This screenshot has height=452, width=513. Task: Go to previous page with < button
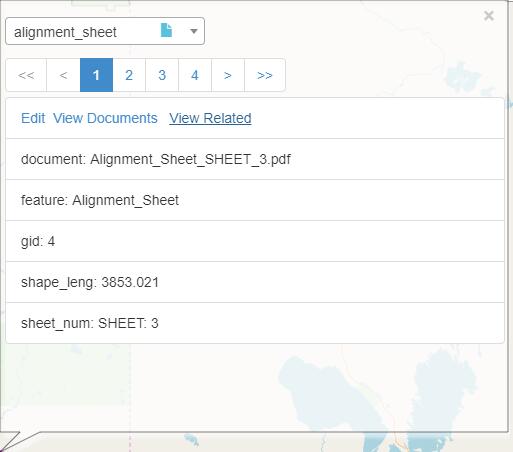click(x=63, y=75)
